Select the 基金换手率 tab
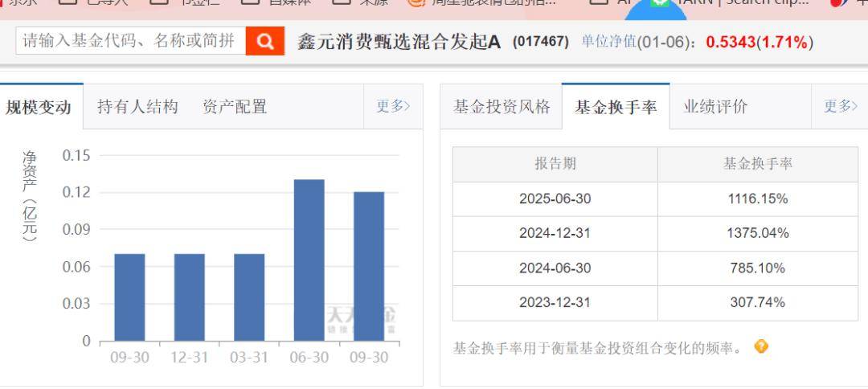The height and width of the screenshot is (389, 868). point(616,107)
